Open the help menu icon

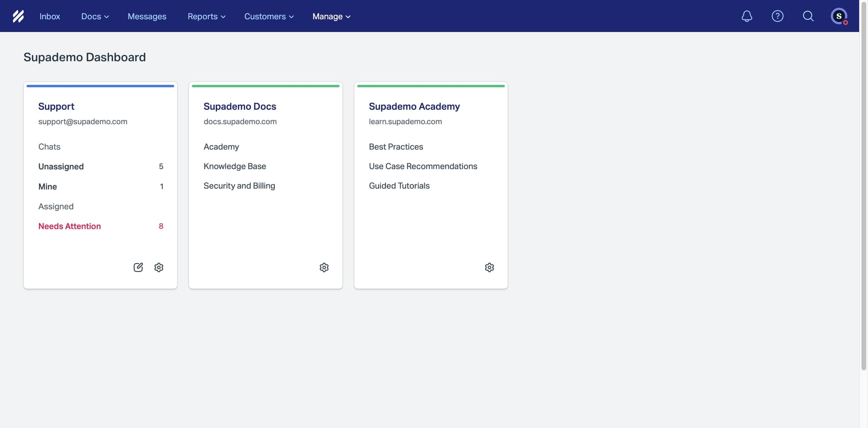(777, 16)
